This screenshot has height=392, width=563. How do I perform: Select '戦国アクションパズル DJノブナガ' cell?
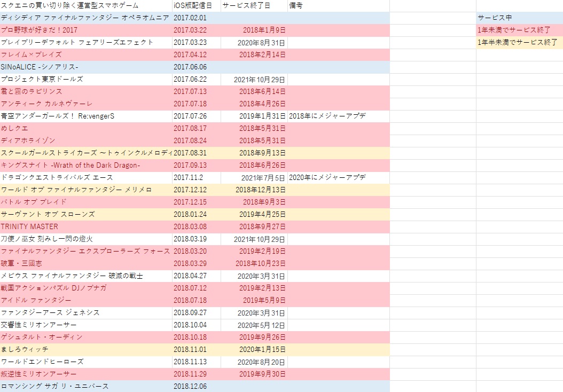coord(86,288)
